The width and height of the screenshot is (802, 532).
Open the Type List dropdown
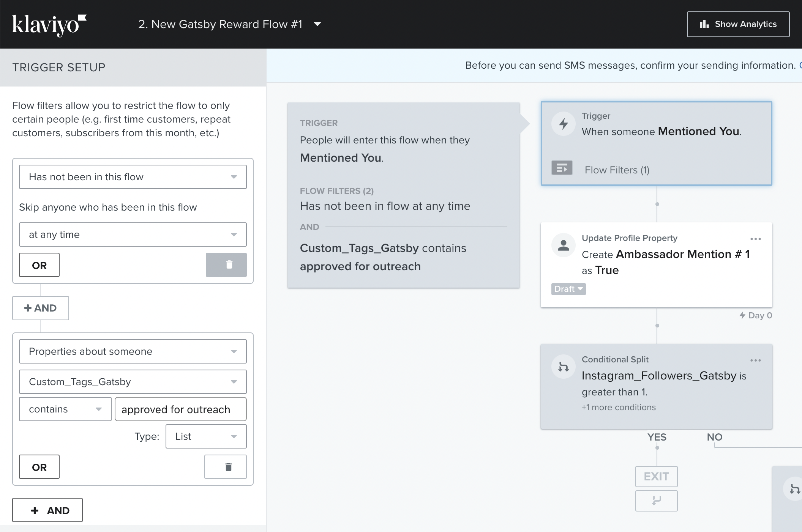(x=206, y=436)
